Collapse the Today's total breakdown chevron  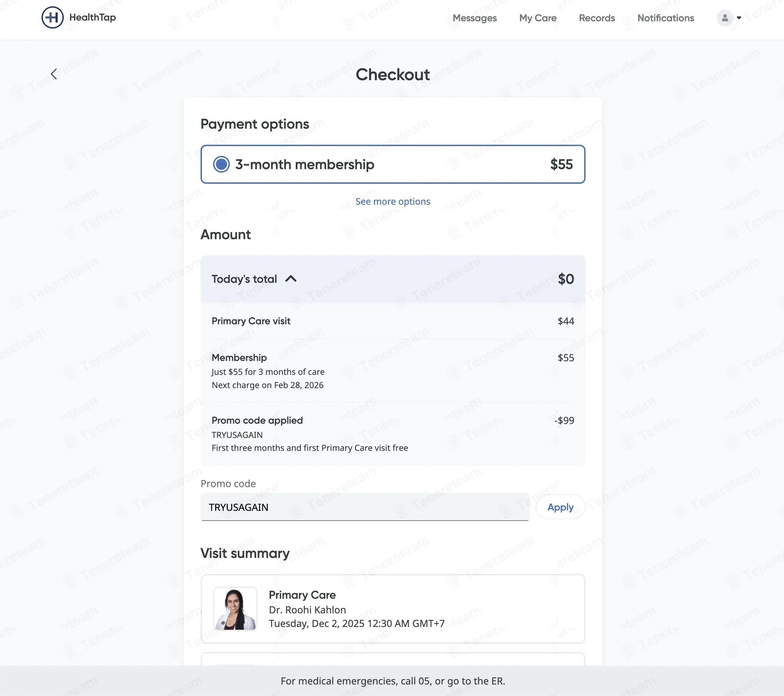click(291, 279)
